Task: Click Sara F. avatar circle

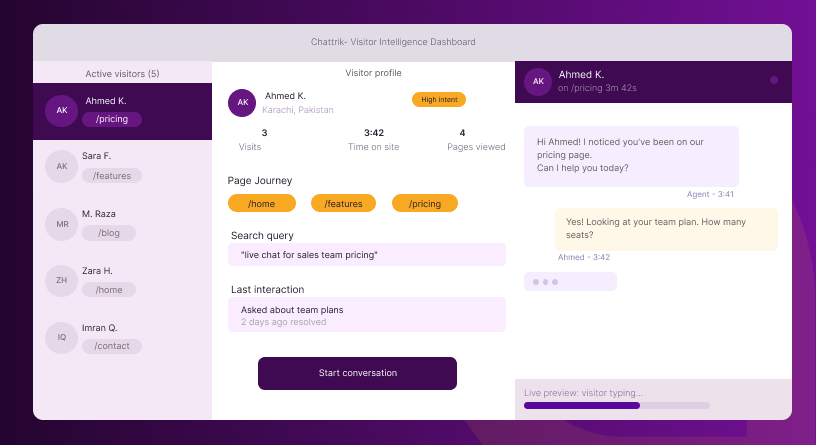Action: (61, 167)
